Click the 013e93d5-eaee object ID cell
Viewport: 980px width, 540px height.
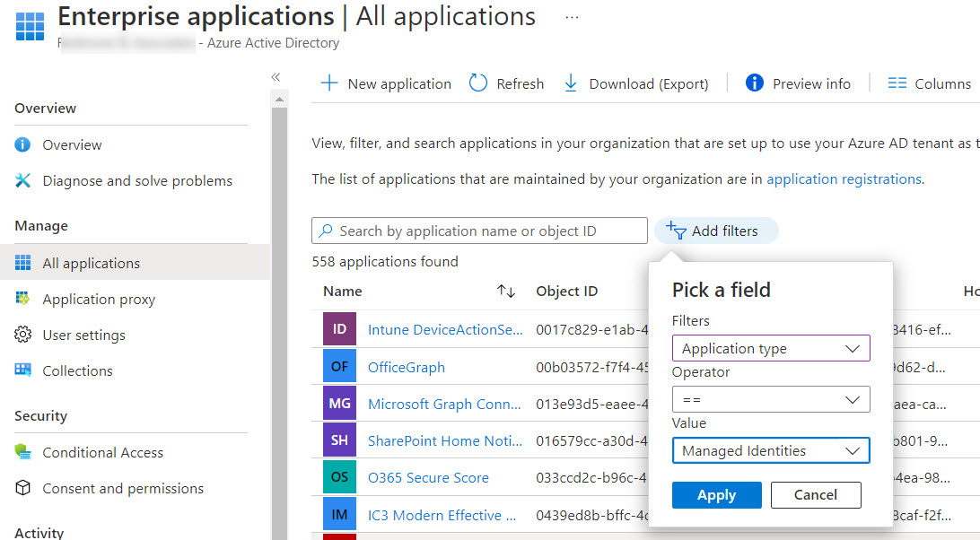[592, 404]
